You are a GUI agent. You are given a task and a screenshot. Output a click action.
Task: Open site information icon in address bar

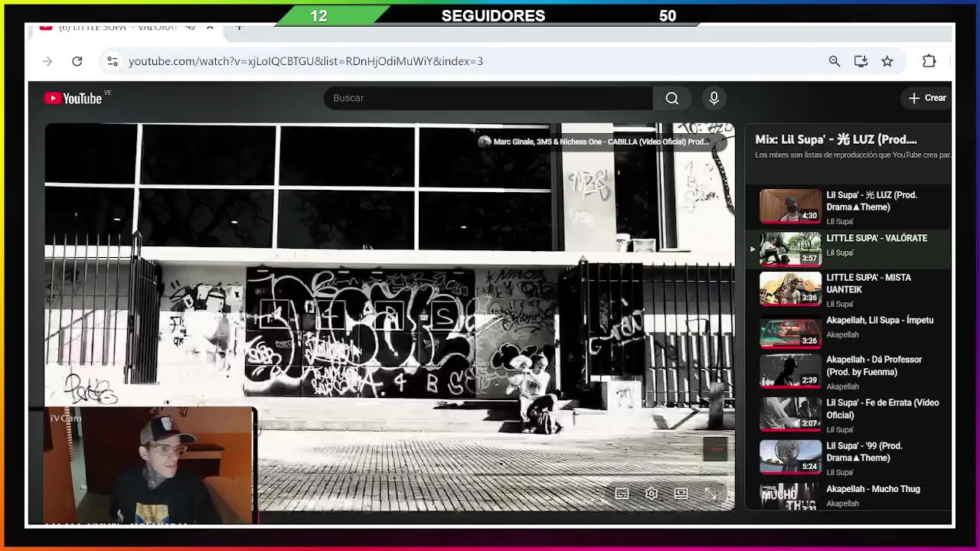pyautogui.click(x=113, y=61)
